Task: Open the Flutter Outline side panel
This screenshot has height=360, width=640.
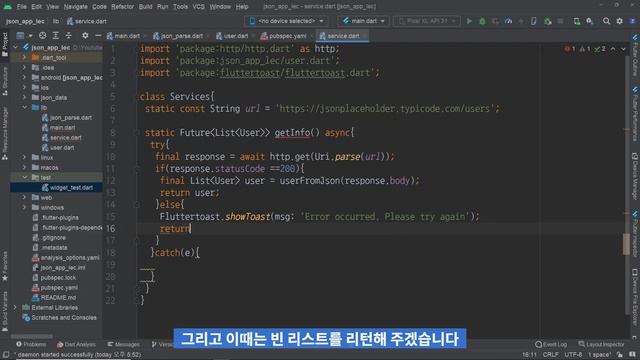Action: 635,56
